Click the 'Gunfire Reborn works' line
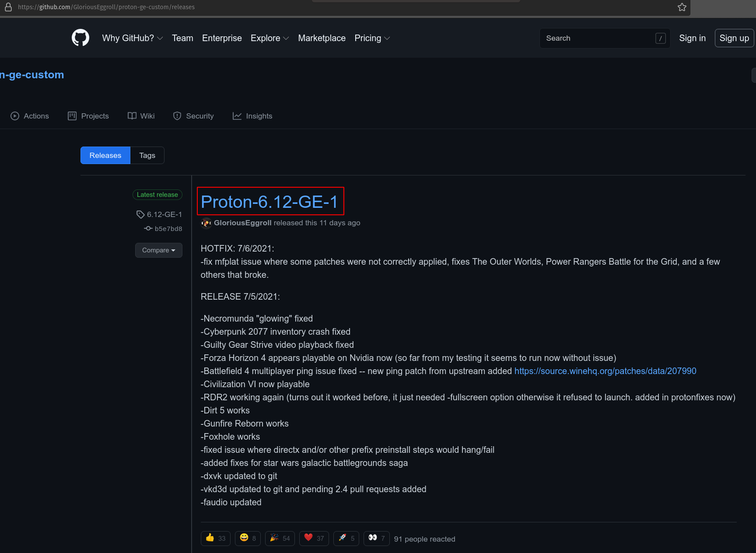The width and height of the screenshot is (756, 553). (245, 423)
